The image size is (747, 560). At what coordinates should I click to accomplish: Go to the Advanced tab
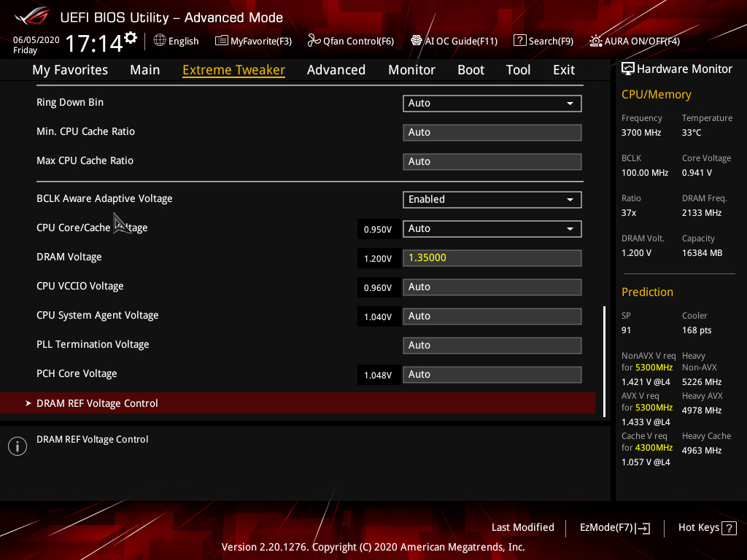pos(336,70)
